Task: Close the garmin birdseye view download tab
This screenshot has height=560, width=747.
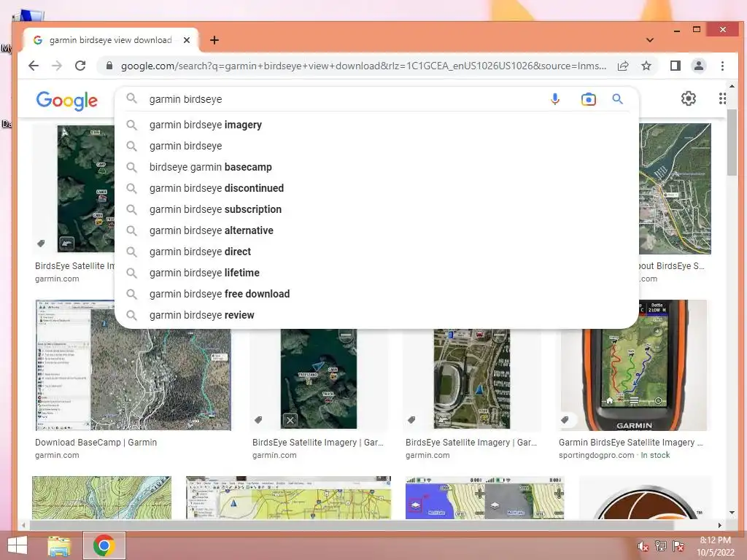Action: (187, 40)
